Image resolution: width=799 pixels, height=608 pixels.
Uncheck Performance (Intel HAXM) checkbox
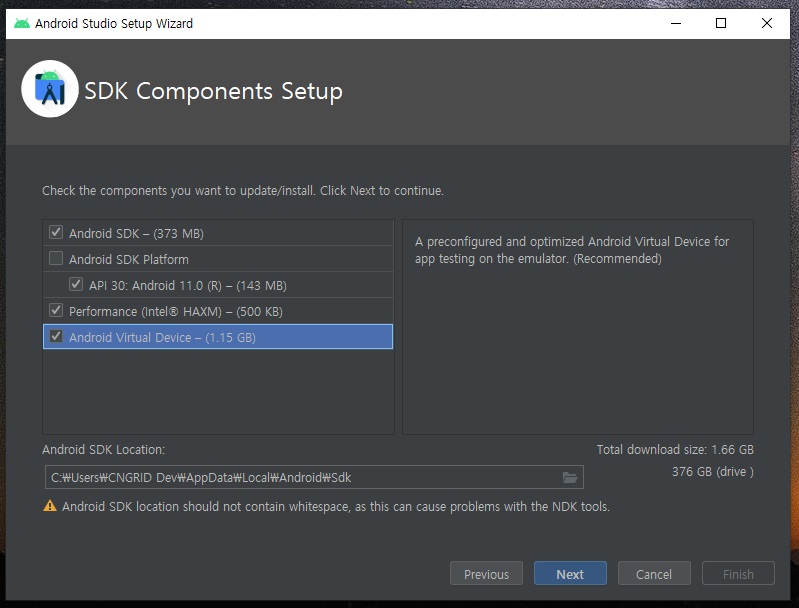[56, 310]
